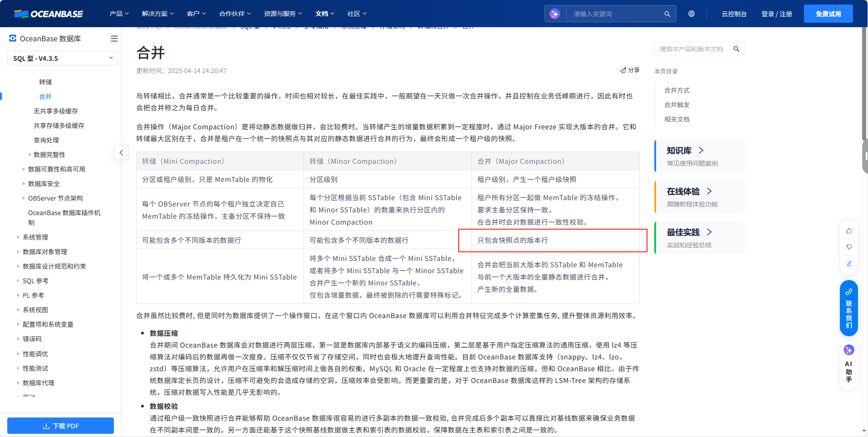Expand the 客户 menu

pos(196,14)
